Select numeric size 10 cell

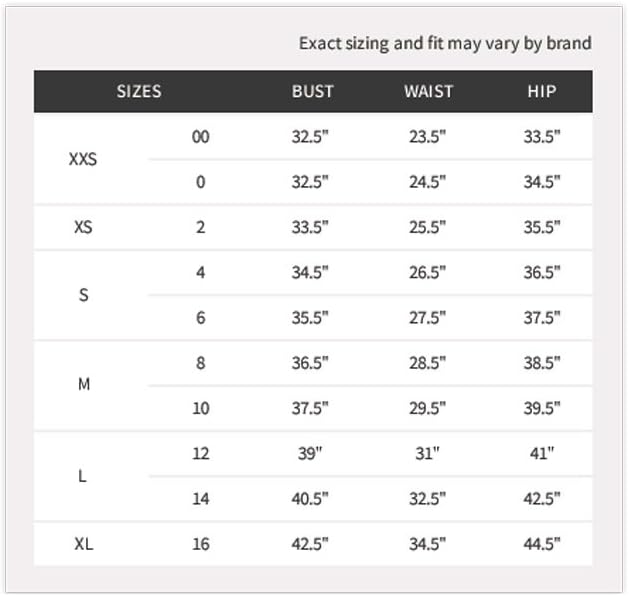(201, 408)
